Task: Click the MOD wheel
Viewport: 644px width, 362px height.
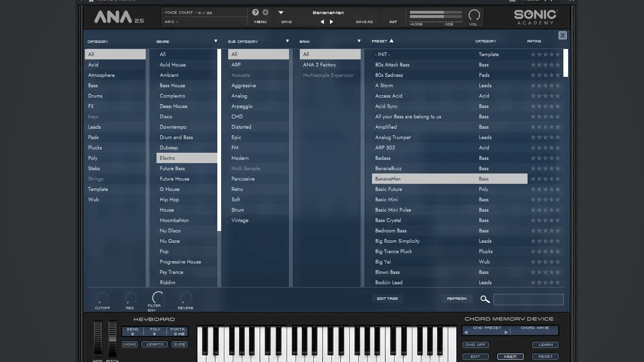Action: [98, 339]
